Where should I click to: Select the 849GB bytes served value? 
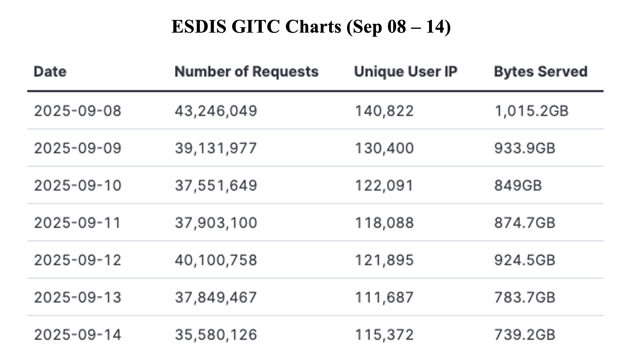coord(518,186)
